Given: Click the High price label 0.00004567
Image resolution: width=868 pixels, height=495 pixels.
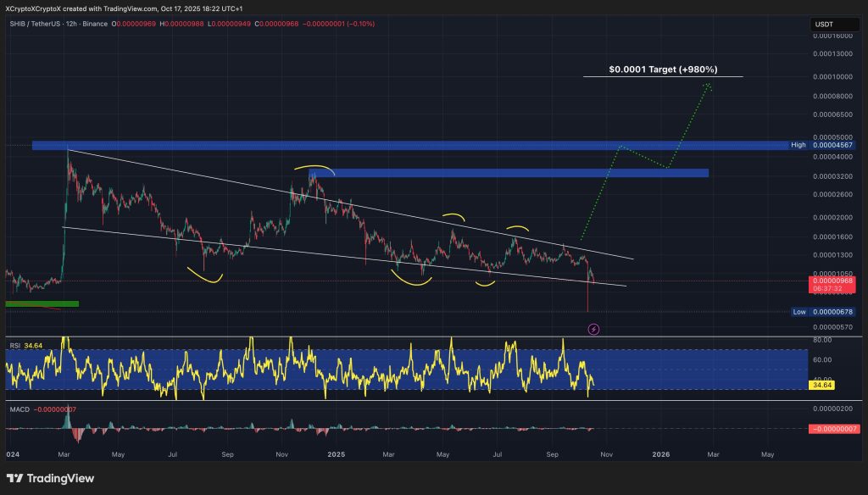Looking at the screenshot, I should 831,146.
